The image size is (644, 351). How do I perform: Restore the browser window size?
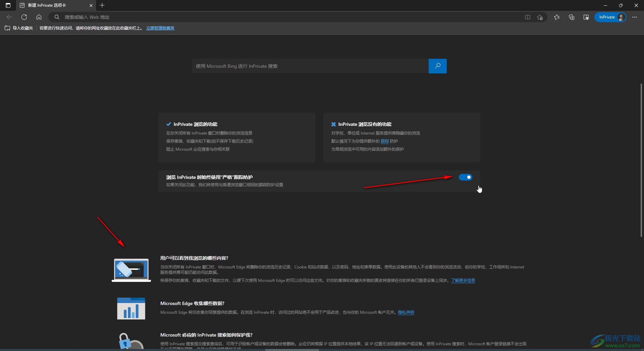coord(621,5)
